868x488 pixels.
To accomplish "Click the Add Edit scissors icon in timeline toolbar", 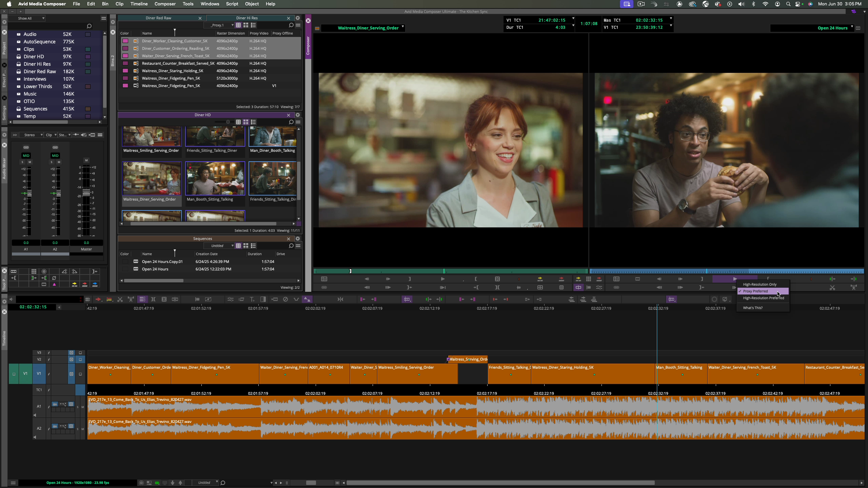I will 120,300.
